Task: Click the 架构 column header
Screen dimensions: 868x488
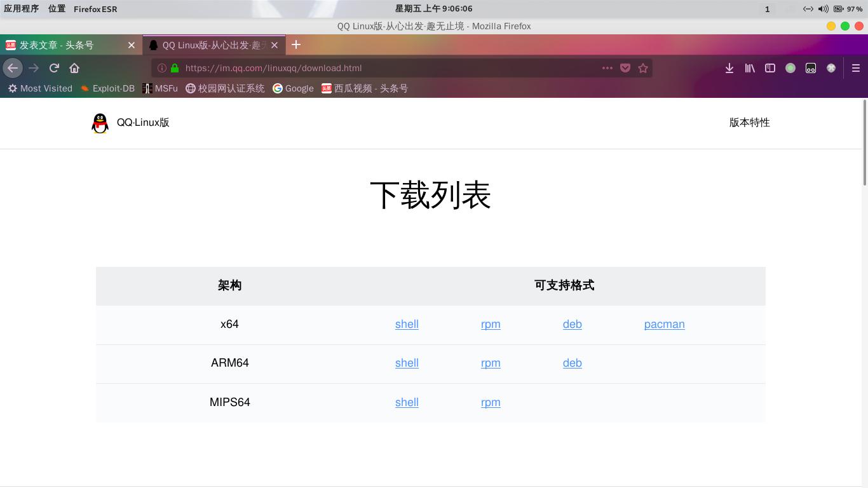Action: tap(229, 285)
